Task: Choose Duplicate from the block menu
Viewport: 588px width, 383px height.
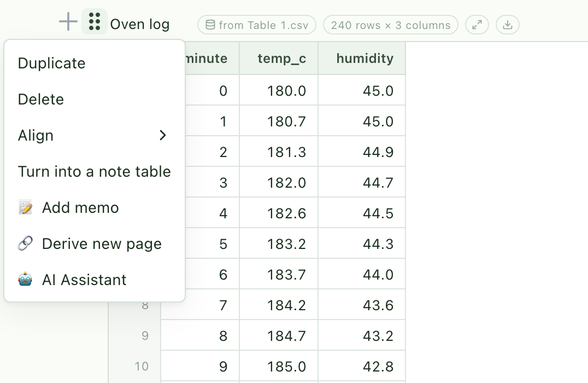Action: (95, 63)
